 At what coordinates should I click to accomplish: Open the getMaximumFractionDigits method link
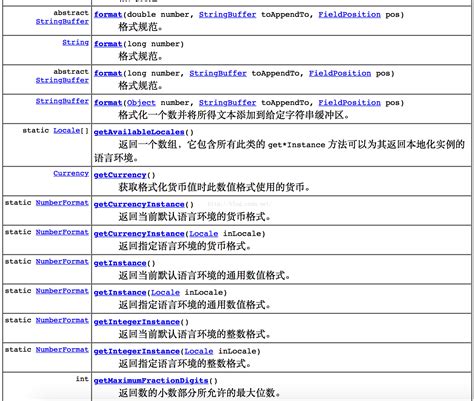click(151, 380)
